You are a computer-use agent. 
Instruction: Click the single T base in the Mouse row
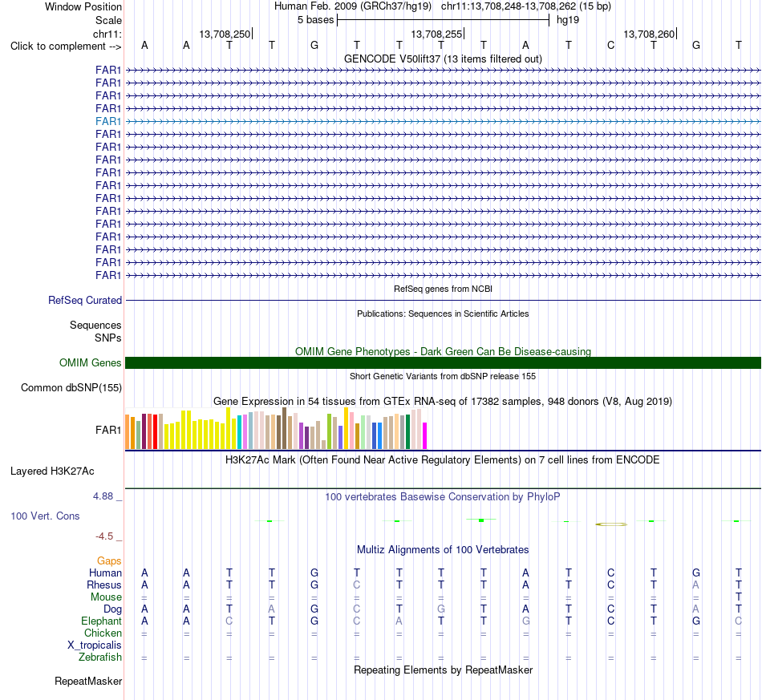tap(738, 597)
